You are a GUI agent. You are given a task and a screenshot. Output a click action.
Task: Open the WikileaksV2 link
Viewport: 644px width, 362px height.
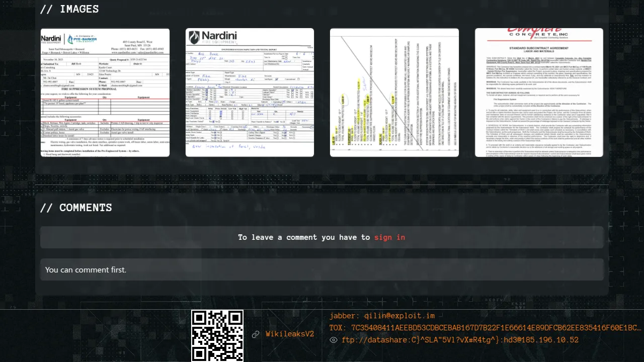[290, 334]
